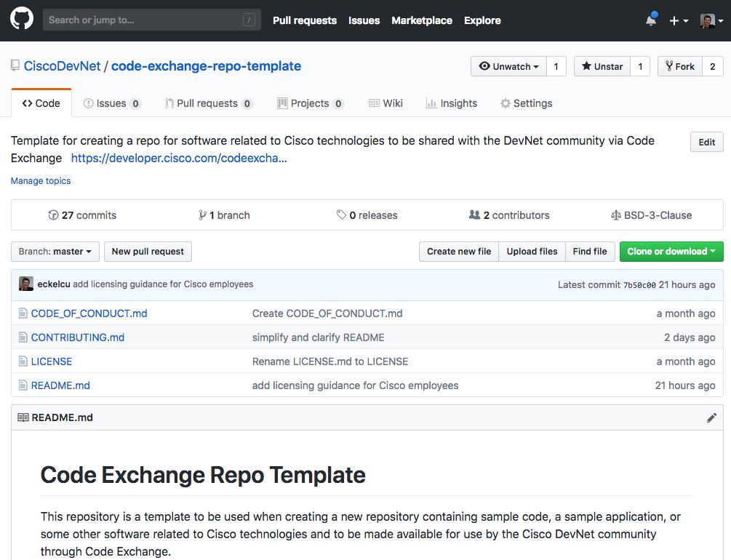Click the file icon for README.md row

23,385
